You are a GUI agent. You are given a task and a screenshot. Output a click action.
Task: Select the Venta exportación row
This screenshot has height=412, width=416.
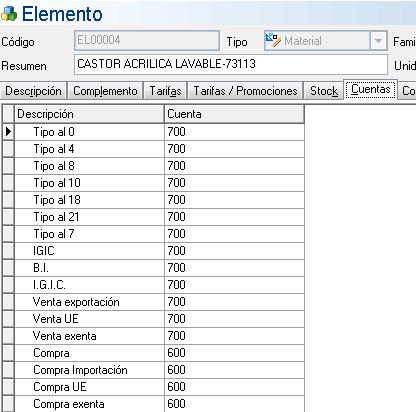point(153,302)
